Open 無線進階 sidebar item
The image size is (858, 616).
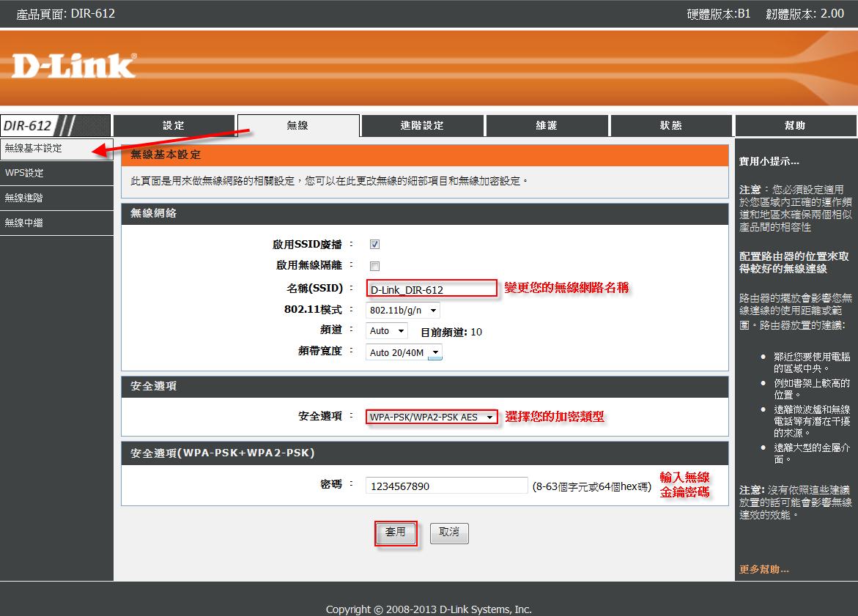pos(56,198)
